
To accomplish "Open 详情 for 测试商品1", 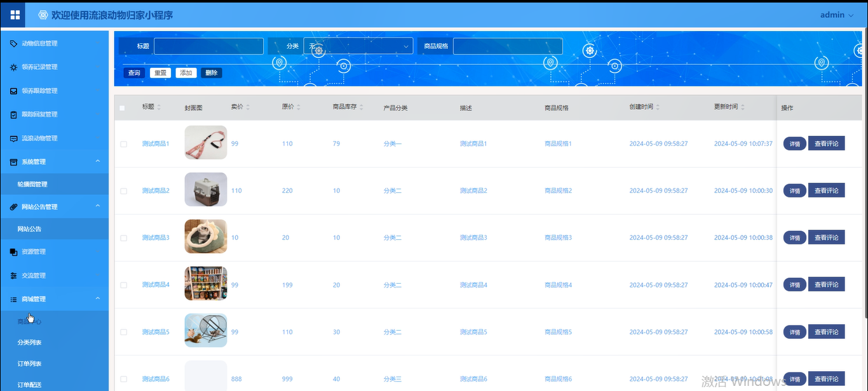I will [794, 144].
